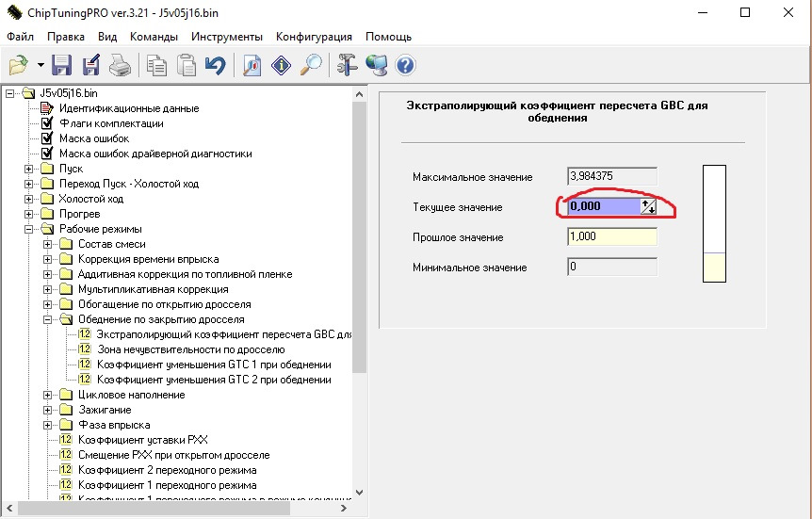Click the blue diamond info icon
The height and width of the screenshot is (519, 812).
point(282,65)
